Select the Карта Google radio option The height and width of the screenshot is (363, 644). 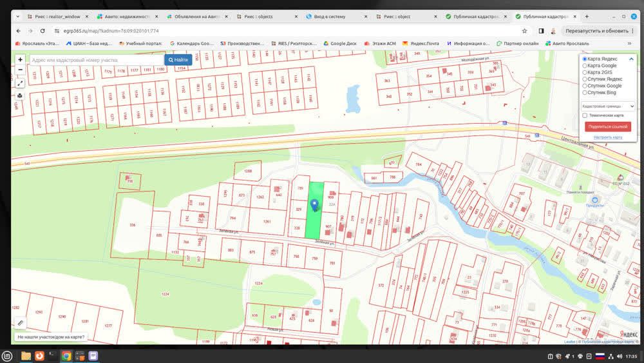click(585, 65)
